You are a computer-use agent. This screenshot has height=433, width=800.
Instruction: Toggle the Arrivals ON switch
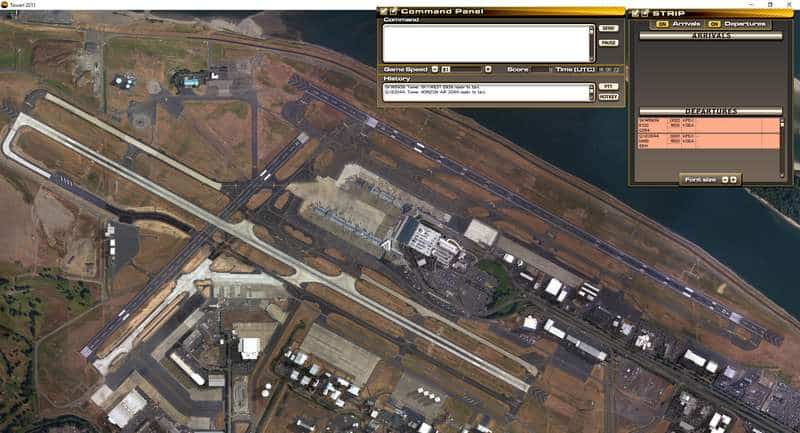pos(663,23)
